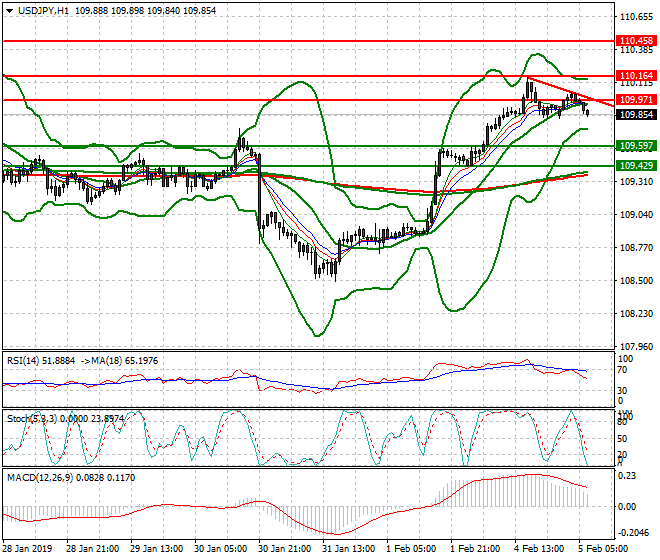Click the 110.655 value on price scale
This screenshot has height=560, width=660.
[636, 17]
